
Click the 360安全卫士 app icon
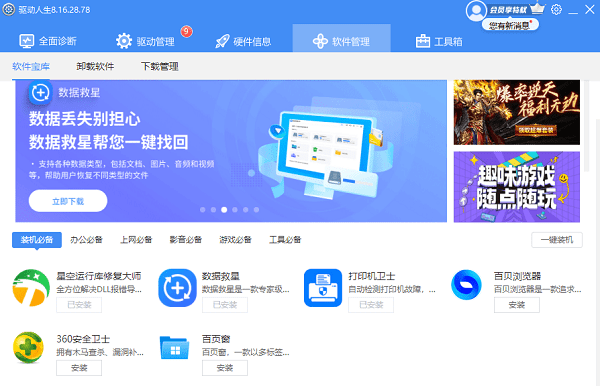[28, 347]
